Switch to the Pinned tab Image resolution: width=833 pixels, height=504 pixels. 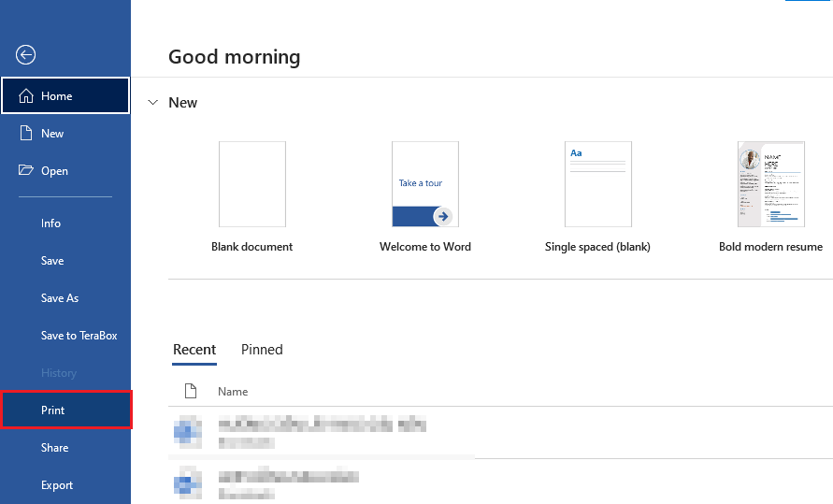point(262,350)
